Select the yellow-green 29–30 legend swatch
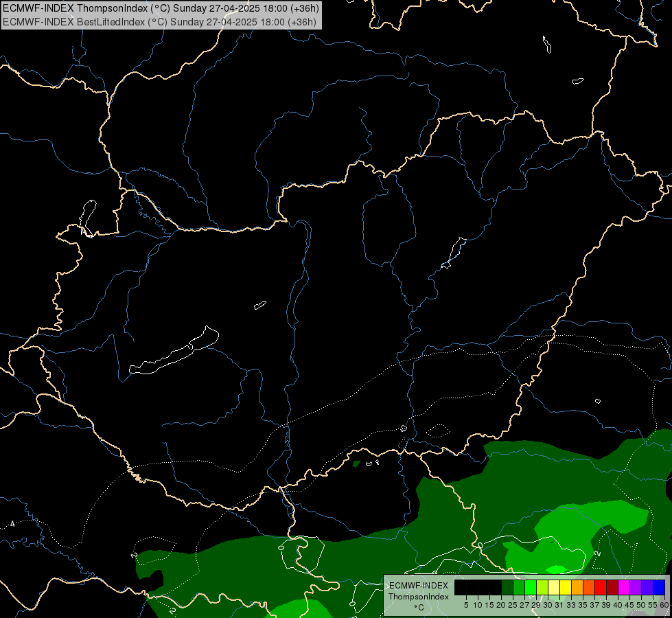 [x=542, y=587]
